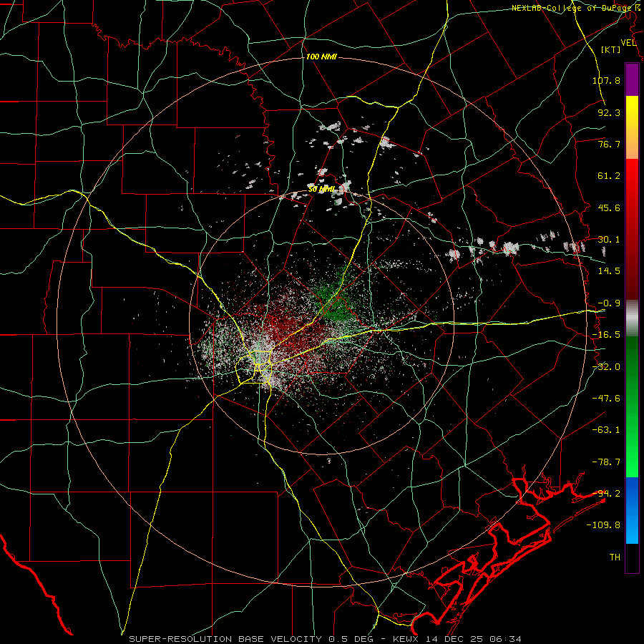Click the -32.0 velocity scale value
The width and height of the screenshot is (644, 644).
(606, 367)
